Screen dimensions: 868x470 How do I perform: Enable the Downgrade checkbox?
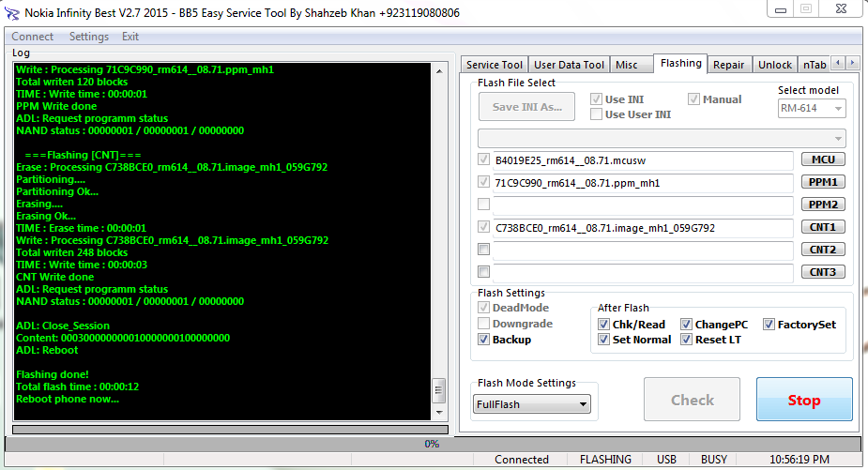[x=484, y=324]
